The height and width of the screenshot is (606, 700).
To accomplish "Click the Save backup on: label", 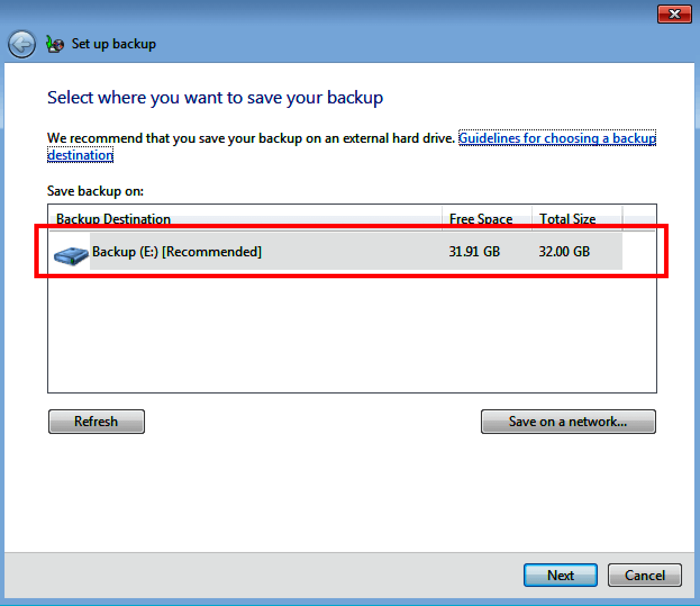I will click(x=95, y=191).
